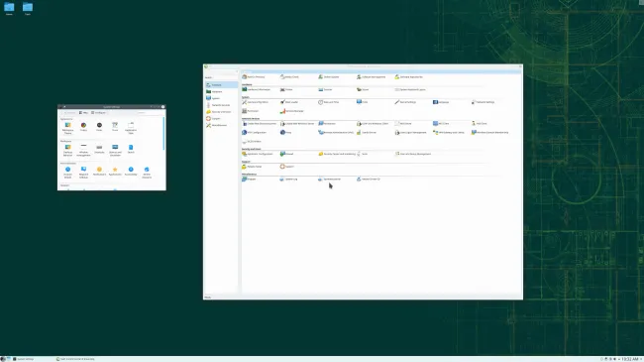Select Software category in YaST sidebar

[x=222, y=84]
